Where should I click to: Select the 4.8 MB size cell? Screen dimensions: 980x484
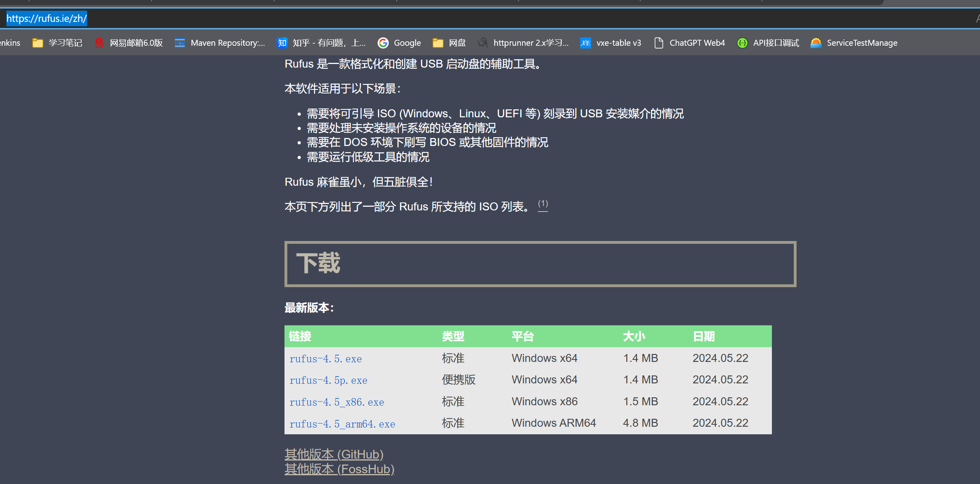[x=641, y=423]
